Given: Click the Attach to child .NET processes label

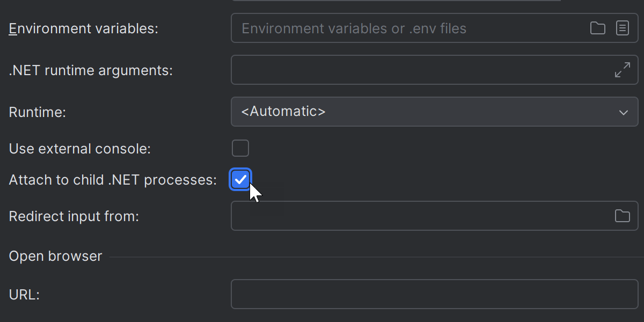Looking at the screenshot, I should click(113, 180).
